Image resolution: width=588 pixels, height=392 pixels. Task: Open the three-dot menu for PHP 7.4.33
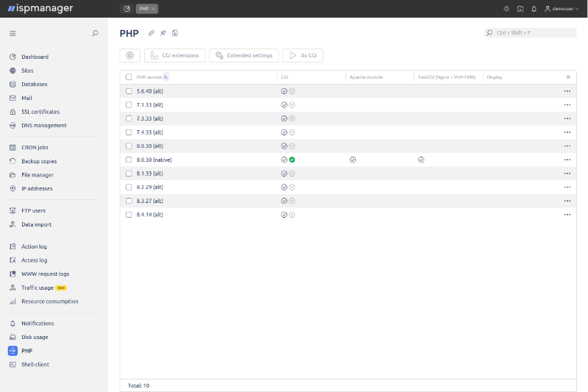point(567,132)
